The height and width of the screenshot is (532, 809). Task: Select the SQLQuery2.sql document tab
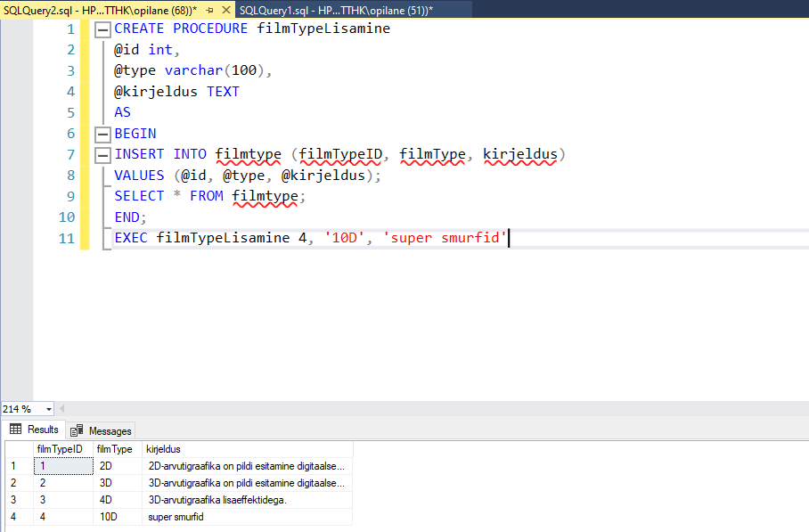pos(98,9)
